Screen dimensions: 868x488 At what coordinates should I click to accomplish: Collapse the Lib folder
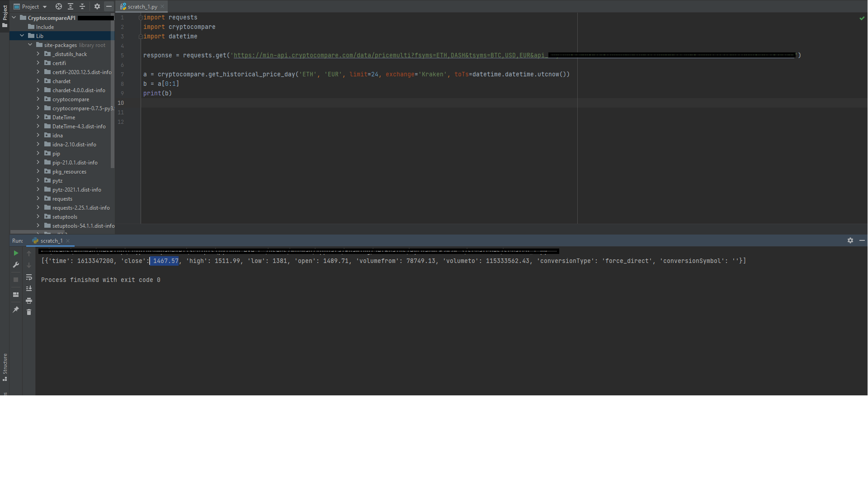click(22, 36)
